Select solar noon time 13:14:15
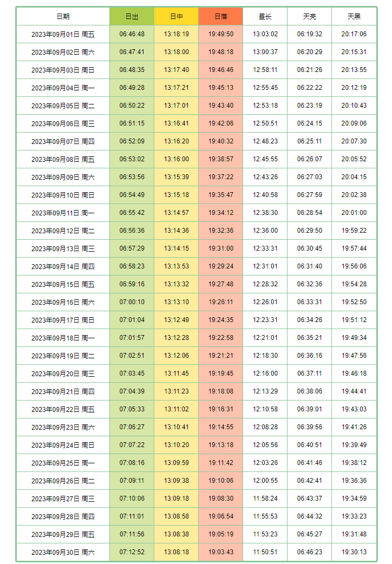This screenshot has height=564, width=392. 177,249
